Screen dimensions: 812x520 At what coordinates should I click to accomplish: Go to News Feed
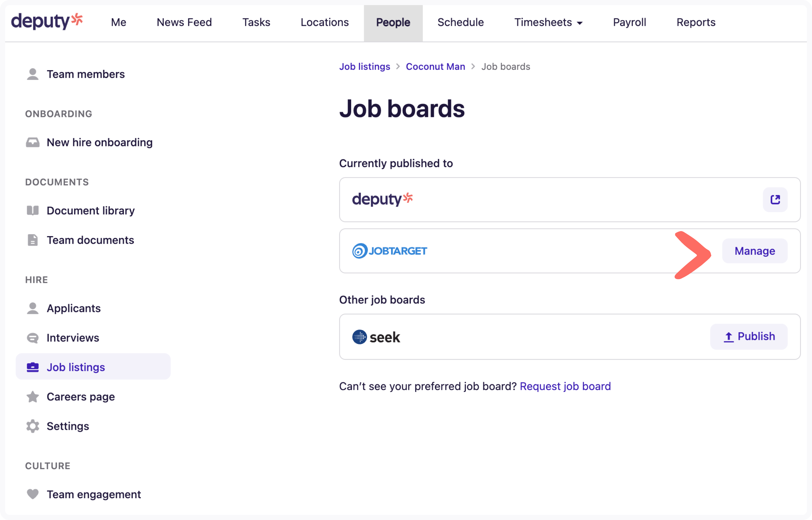pyautogui.click(x=184, y=22)
